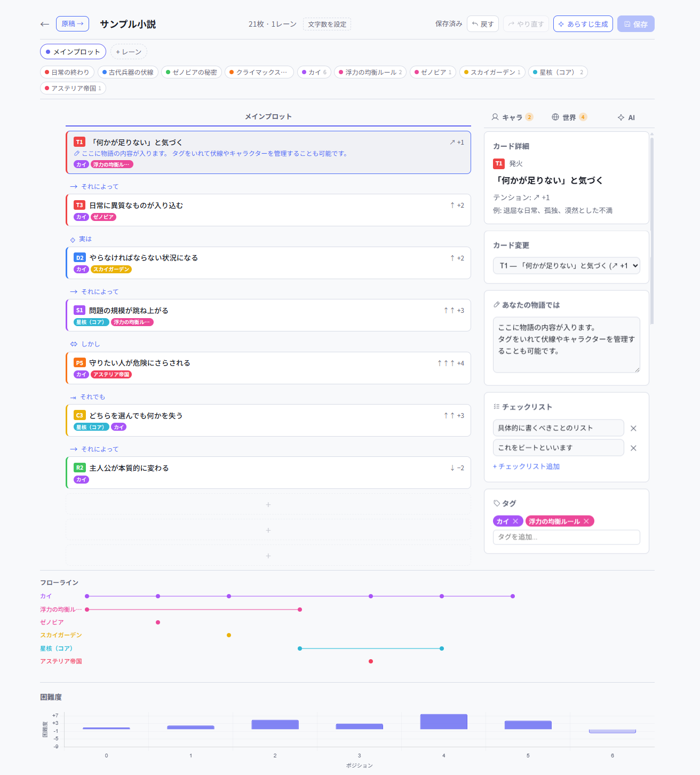This screenshot has height=775, width=700.
Task: Click the タグを追加 input field
Action: (x=566, y=537)
